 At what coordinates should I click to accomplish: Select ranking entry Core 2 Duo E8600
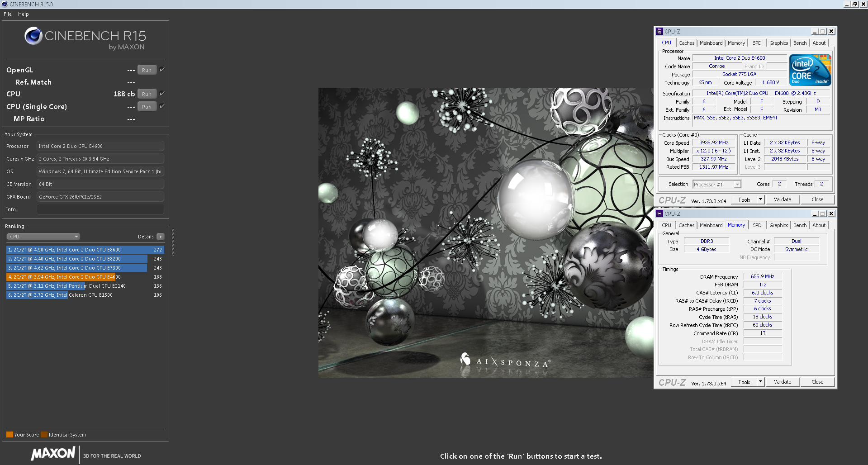coord(85,250)
